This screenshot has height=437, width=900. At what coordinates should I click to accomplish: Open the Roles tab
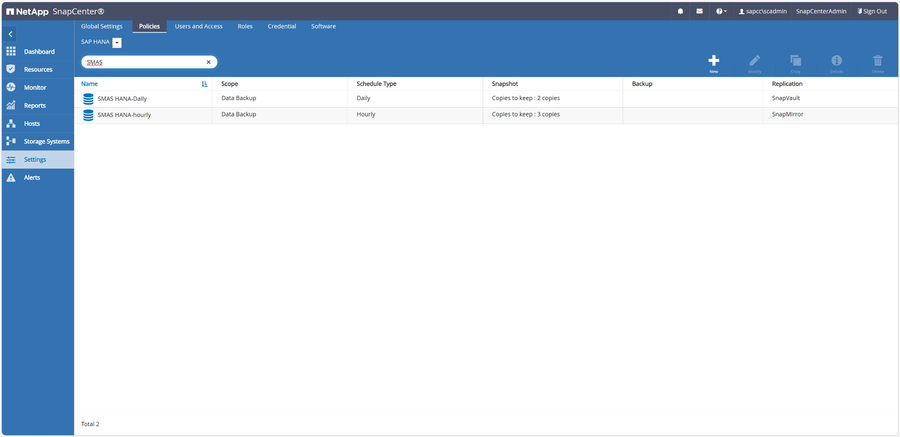(x=245, y=26)
